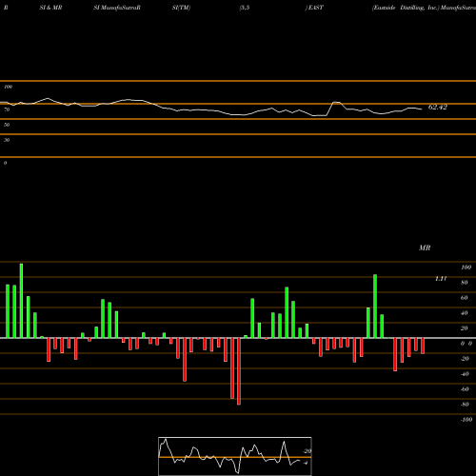Click the RSI value label 62.42
Screen dimensions: 476x476
(437, 108)
